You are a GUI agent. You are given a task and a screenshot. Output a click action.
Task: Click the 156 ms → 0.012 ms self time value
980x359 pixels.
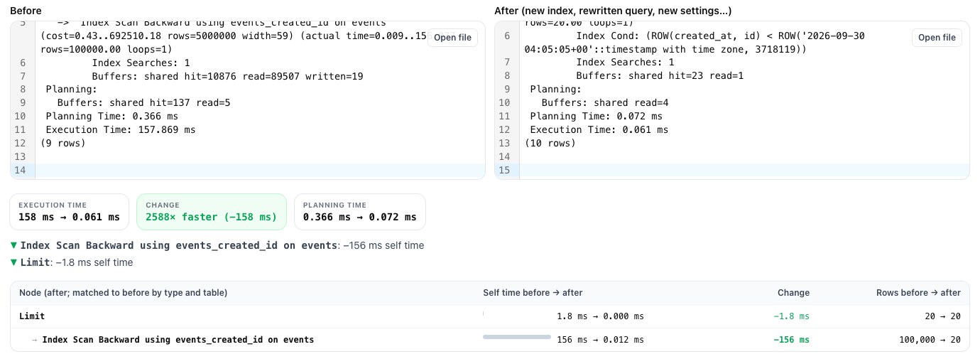(600, 340)
